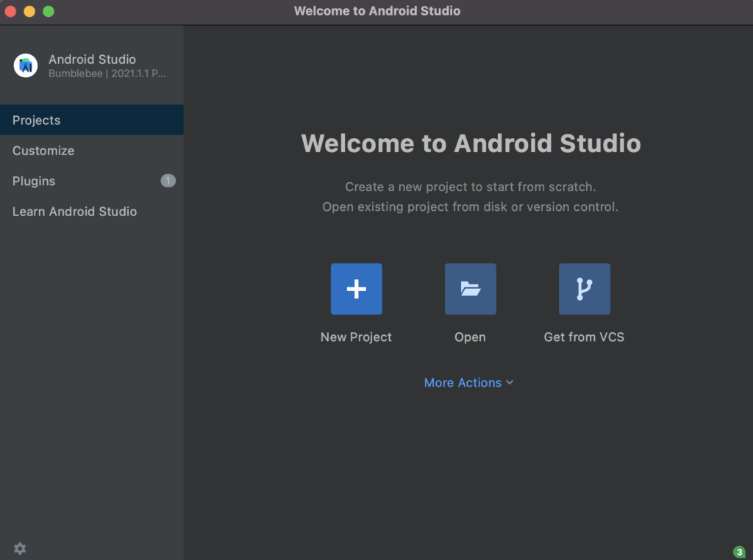
Task: Click the Plugins update count badge
Action: pyautogui.click(x=168, y=181)
